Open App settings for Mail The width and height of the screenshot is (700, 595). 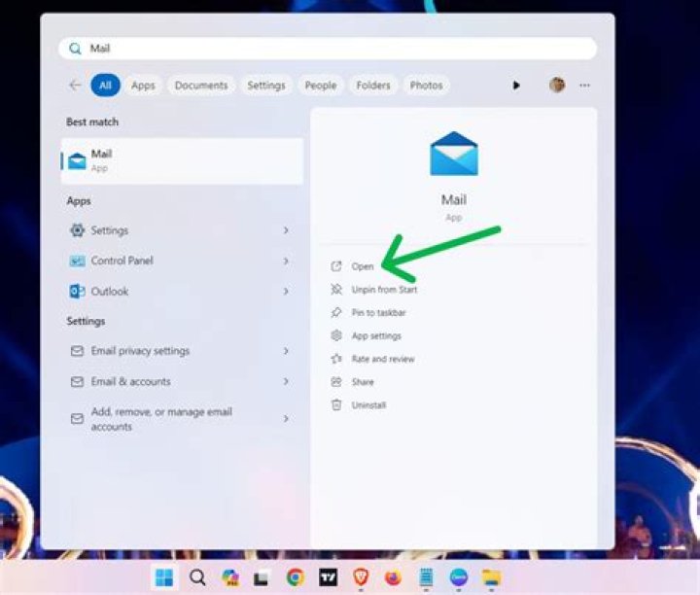375,336
